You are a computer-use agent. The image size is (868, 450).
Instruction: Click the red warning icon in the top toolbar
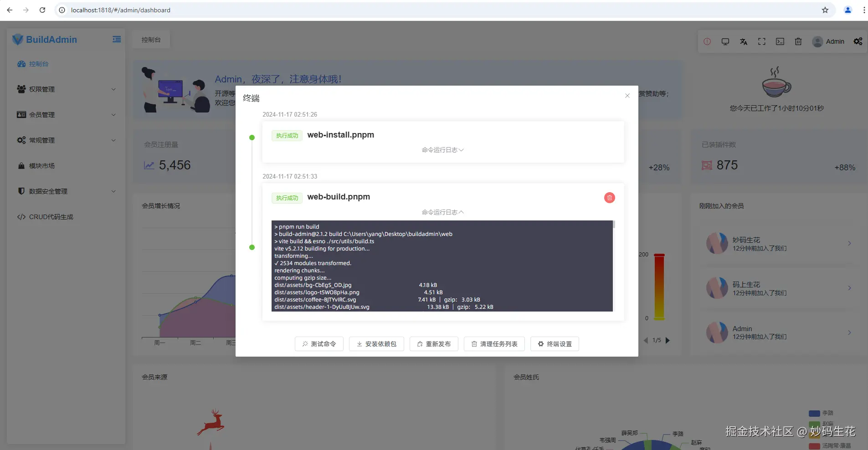click(x=707, y=41)
